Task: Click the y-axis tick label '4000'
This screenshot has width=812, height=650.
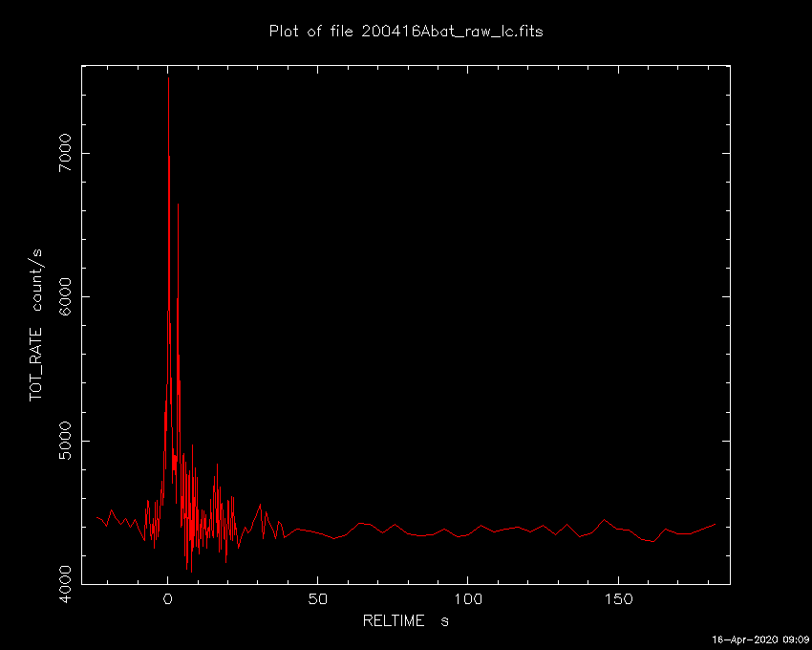Action: 65,584
